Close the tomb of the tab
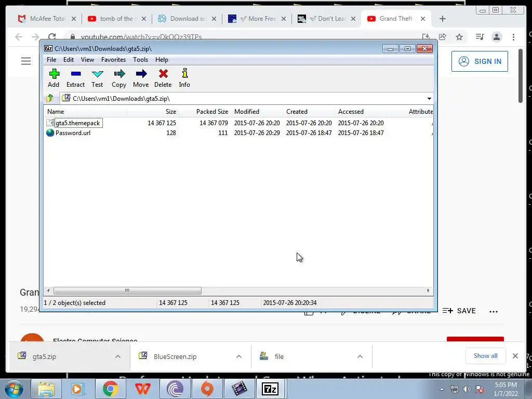The image size is (532, 399). pyautogui.click(x=144, y=19)
